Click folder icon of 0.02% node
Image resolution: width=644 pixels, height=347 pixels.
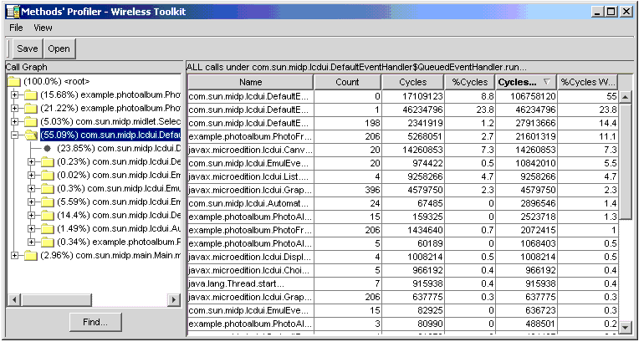[x=48, y=176]
